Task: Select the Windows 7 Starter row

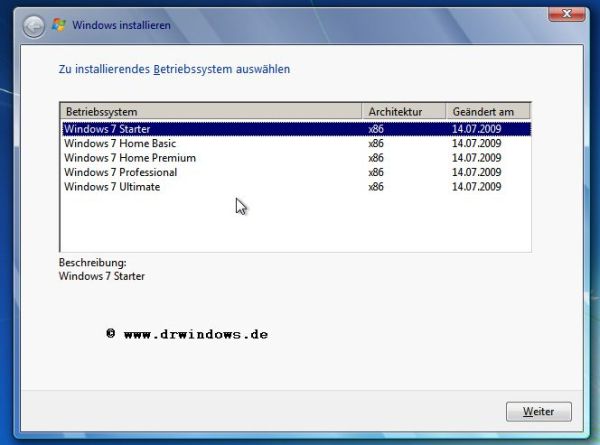Action: (x=296, y=129)
